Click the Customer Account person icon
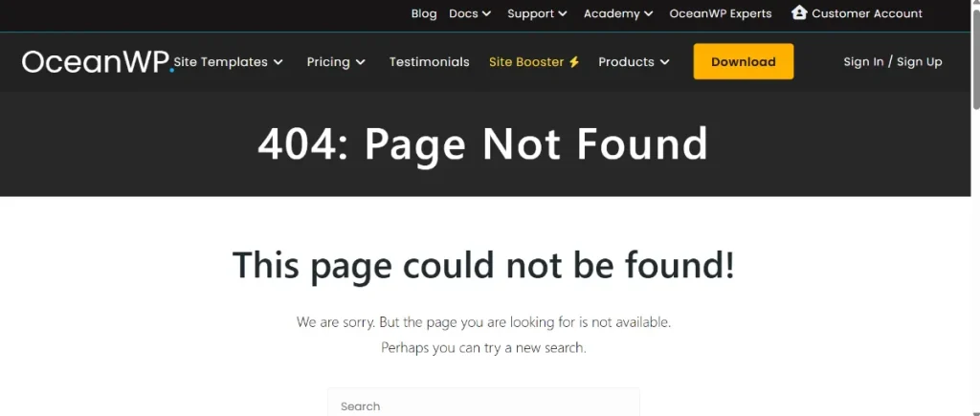 (799, 12)
